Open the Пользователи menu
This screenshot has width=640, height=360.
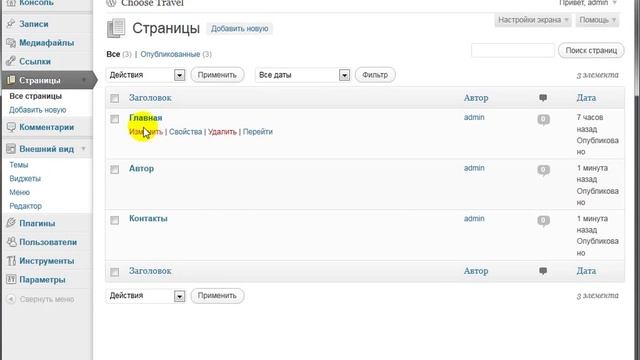[x=48, y=242]
